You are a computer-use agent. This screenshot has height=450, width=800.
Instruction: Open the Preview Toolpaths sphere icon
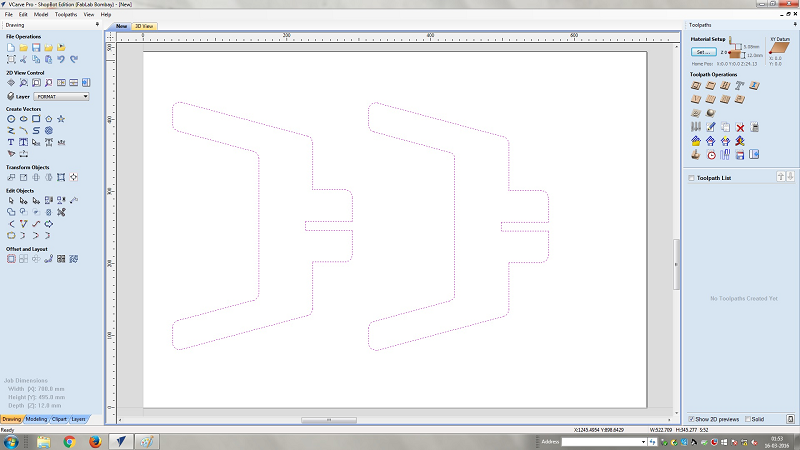(710, 113)
